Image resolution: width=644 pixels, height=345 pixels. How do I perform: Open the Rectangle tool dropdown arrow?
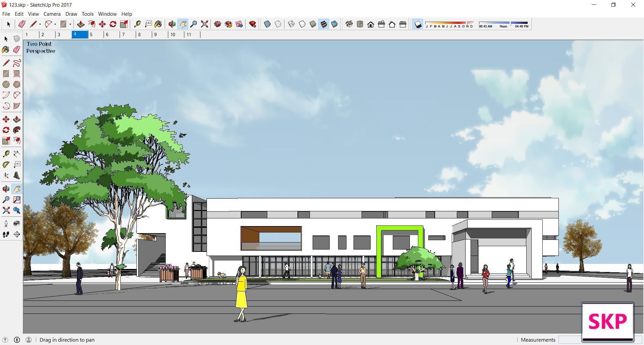tap(70, 24)
